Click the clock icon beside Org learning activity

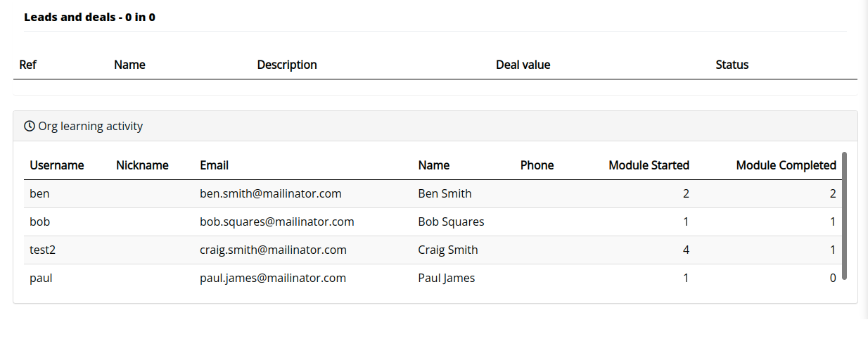click(x=30, y=127)
